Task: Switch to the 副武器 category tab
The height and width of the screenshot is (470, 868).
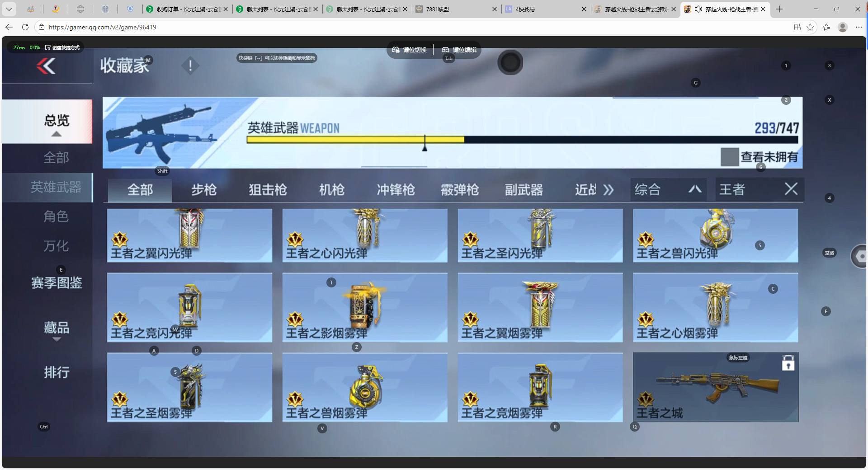Action: [524, 190]
